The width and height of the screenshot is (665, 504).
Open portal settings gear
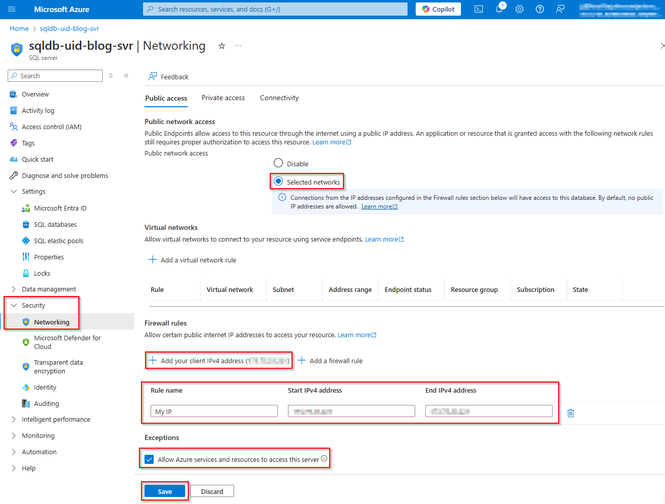[x=519, y=9]
